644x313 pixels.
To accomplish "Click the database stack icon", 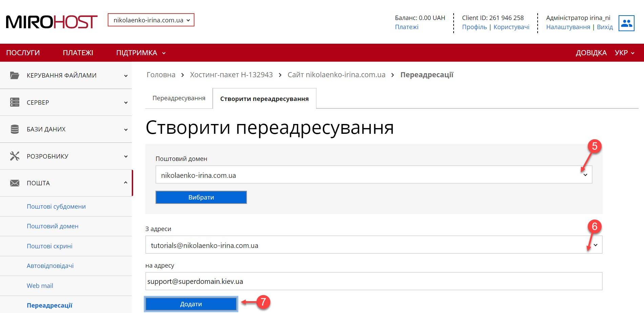I will pyautogui.click(x=15, y=129).
